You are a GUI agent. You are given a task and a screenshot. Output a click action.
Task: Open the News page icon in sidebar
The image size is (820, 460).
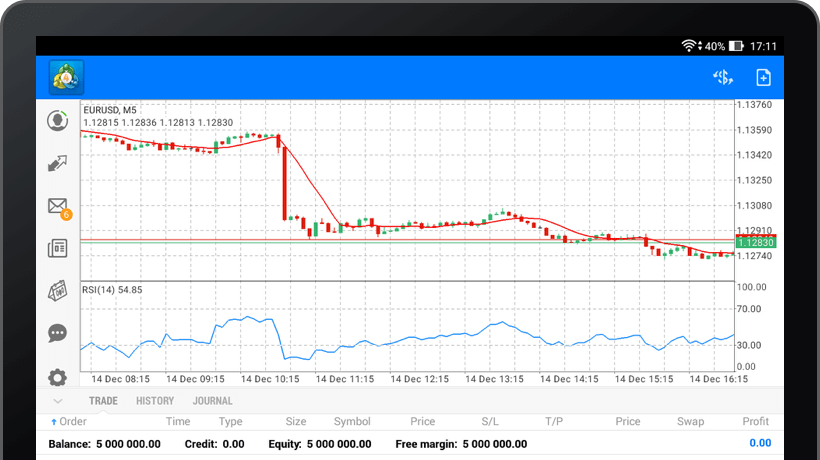[58, 248]
